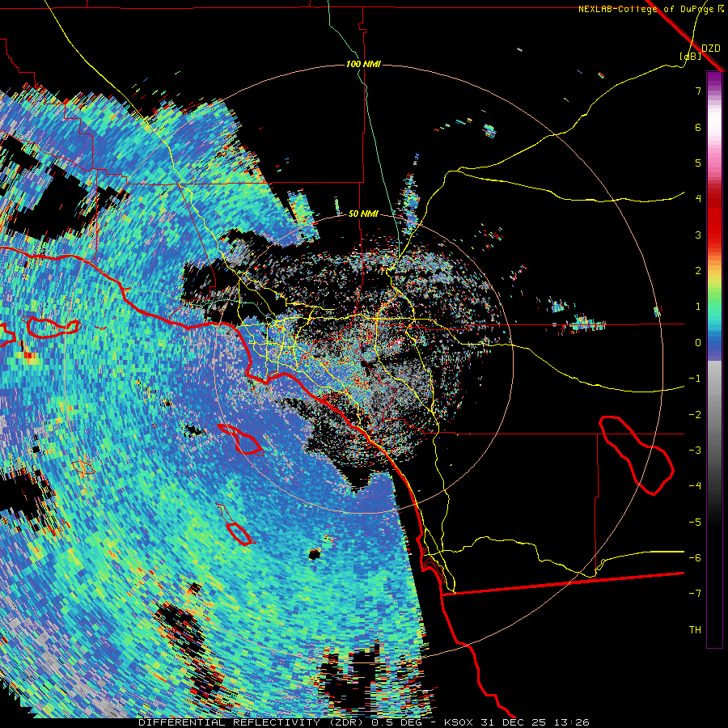Click the -5 value on the dB scale
Screen dimensions: 728x728
[695, 523]
